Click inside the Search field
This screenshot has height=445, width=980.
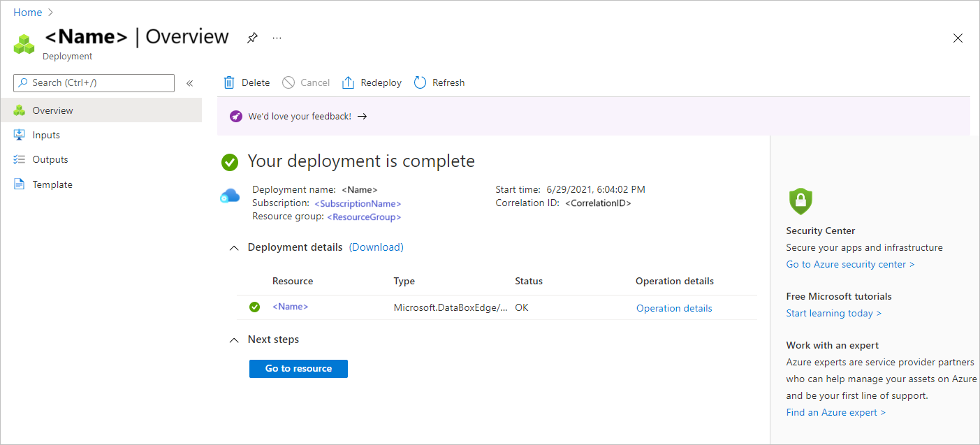pos(94,82)
